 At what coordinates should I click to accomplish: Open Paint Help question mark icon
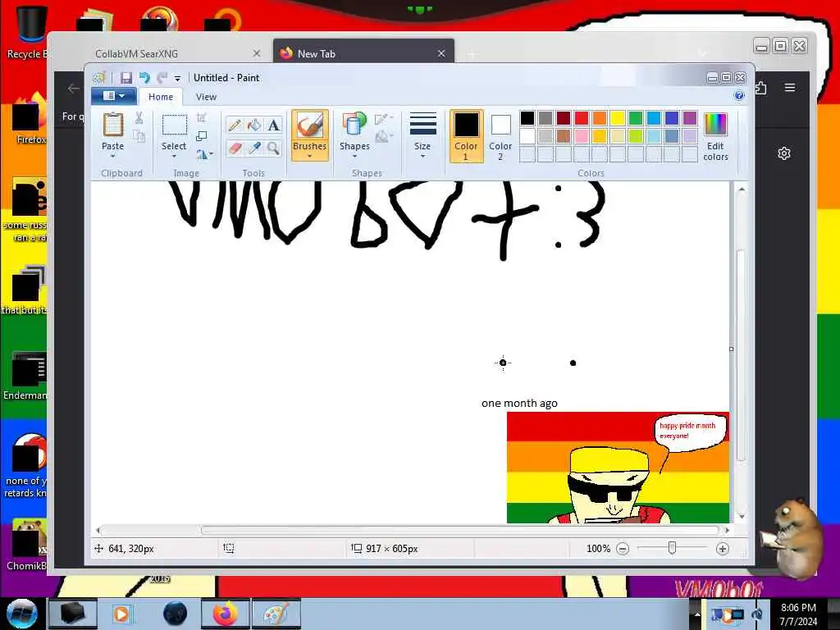click(x=739, y=95)
